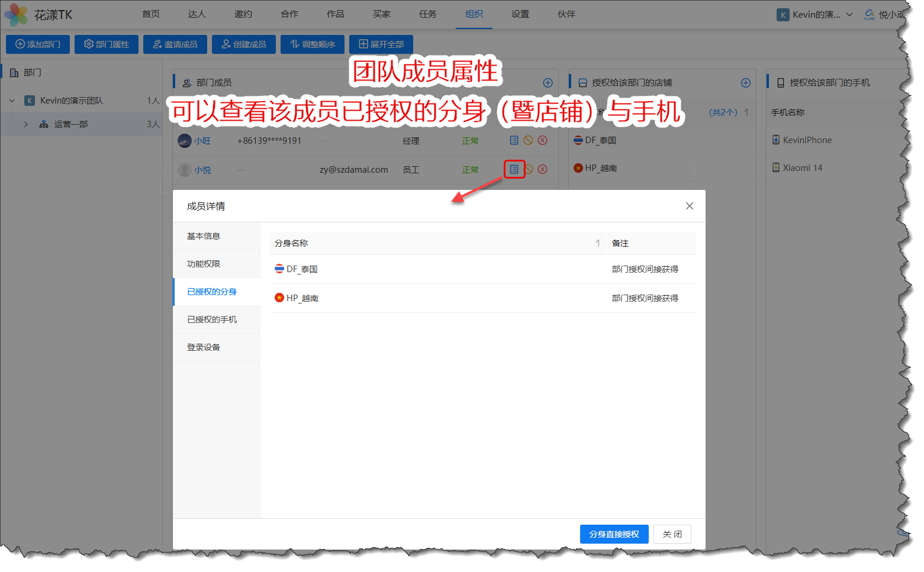Select the 功能权限 tab
924x572 pixels.
point(204,264)
